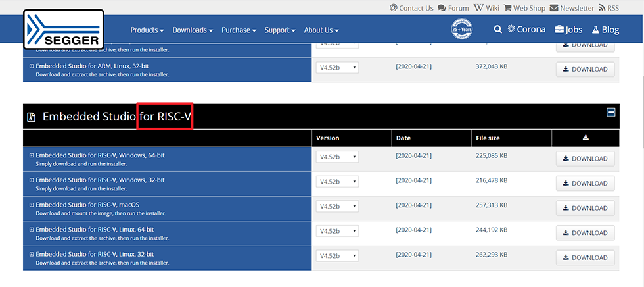
Task: Click the date in RISC-V macOS row
Action: 413,205
